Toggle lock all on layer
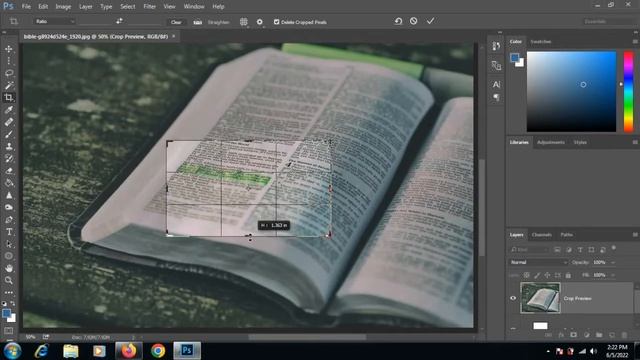The image size is (640, 360). tap(568, 276)
